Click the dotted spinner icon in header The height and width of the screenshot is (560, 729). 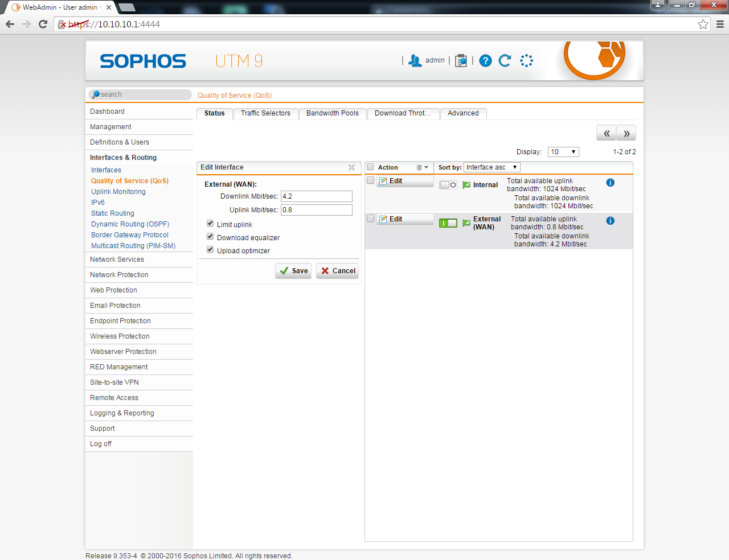[526, 60]
